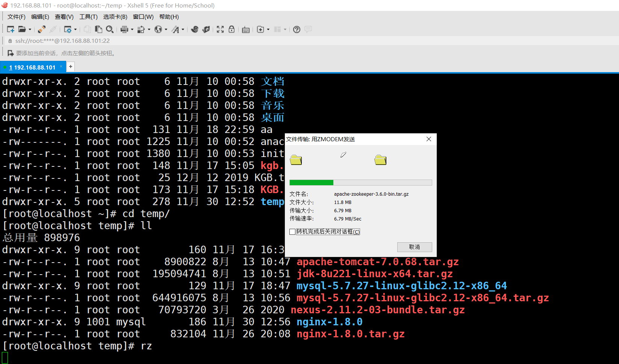Launch Xftp spiral icon

pos(195,29)
